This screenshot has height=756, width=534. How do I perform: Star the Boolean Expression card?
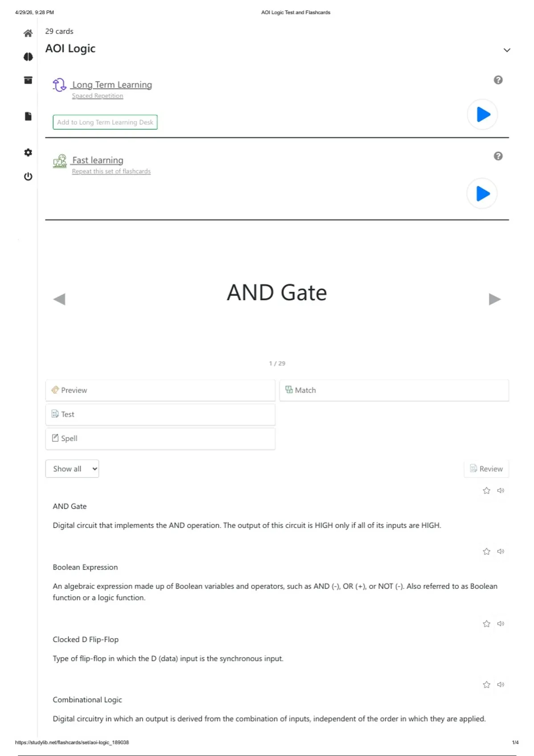(x=486, y=551)
